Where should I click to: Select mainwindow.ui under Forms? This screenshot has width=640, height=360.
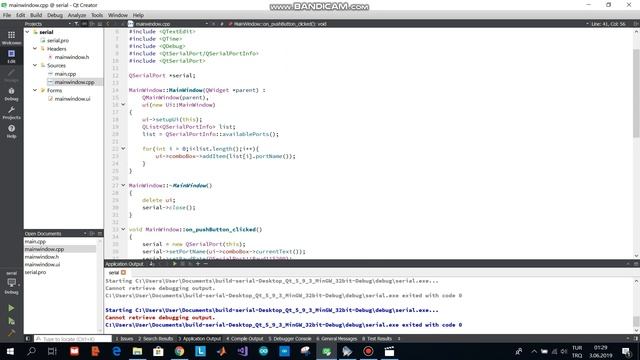pyautogui.click(x=73, y=99)
